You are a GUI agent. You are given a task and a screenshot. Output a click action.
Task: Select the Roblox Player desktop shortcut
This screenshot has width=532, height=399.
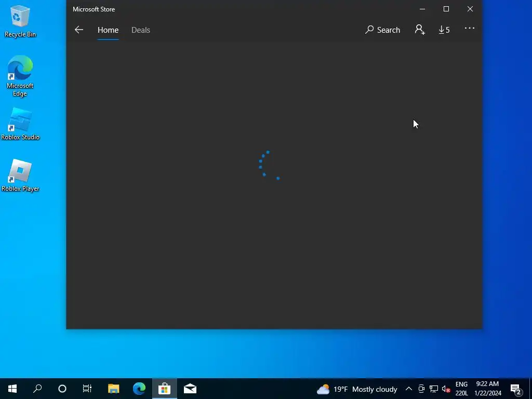20,176
